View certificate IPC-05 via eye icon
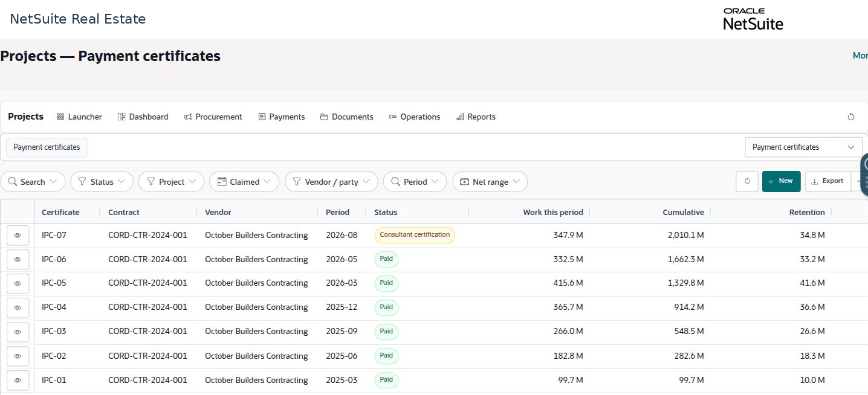The width and height of the screenshot is (868, 395). (18, 283)
